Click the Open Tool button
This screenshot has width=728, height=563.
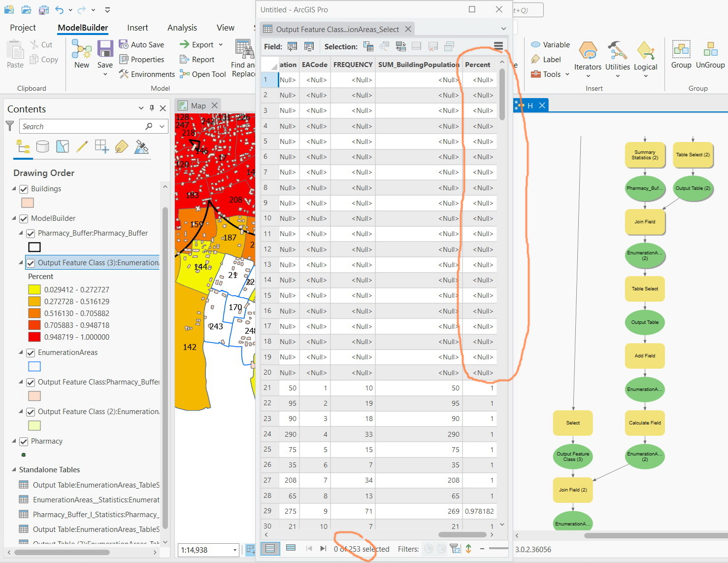tap(202, 74)
